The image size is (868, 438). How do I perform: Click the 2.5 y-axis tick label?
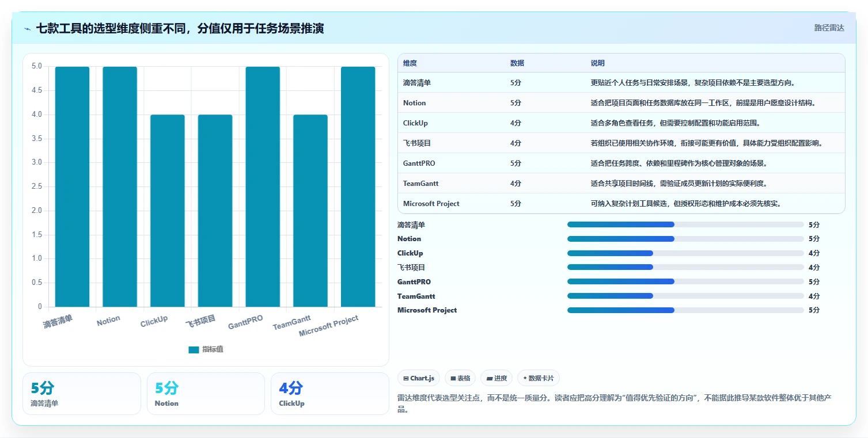(36, 186)
